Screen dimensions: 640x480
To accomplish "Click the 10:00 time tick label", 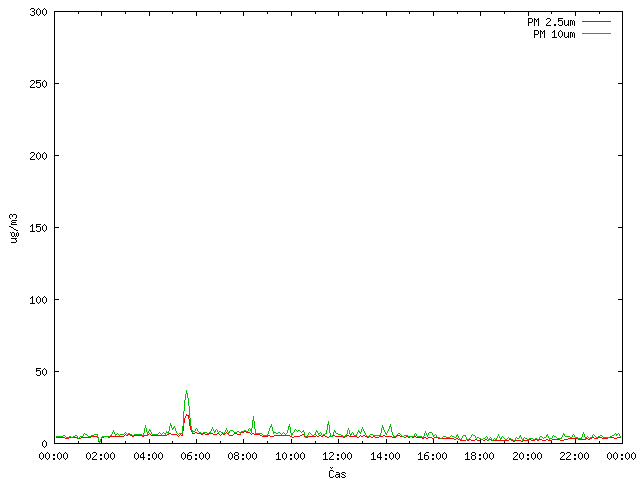I will (290, 456).
